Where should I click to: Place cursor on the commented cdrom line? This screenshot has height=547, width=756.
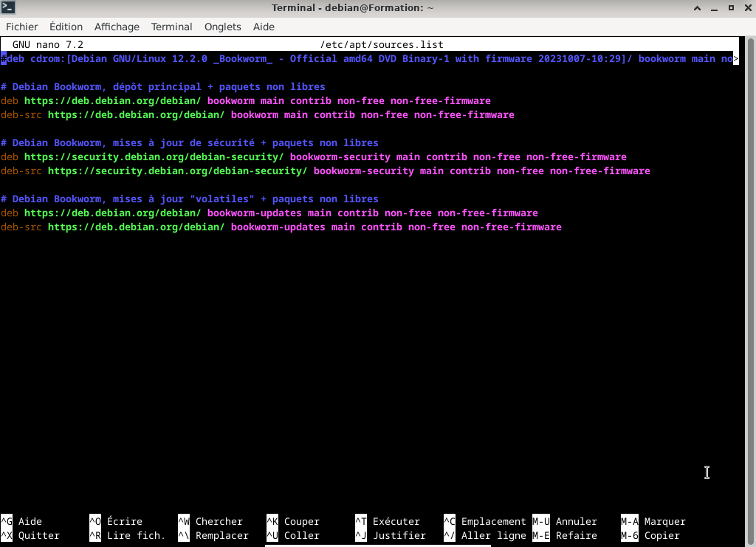point(369,59)
